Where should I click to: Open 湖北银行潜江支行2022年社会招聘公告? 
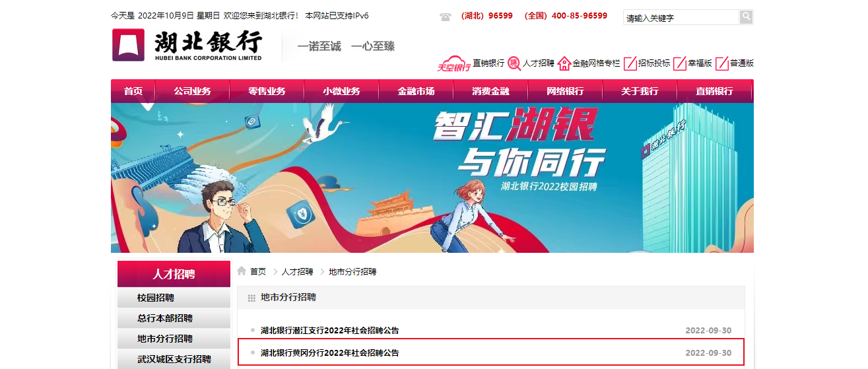pos(330,330)
